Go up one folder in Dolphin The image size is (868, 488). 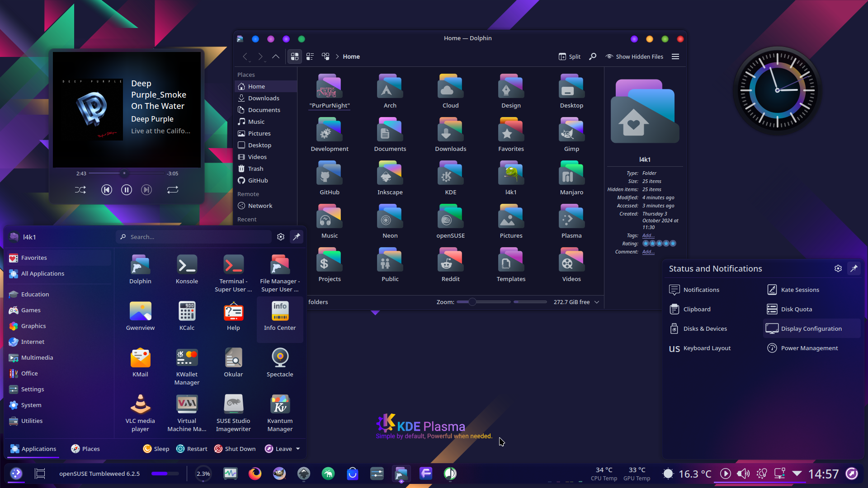tap(276, 56)
